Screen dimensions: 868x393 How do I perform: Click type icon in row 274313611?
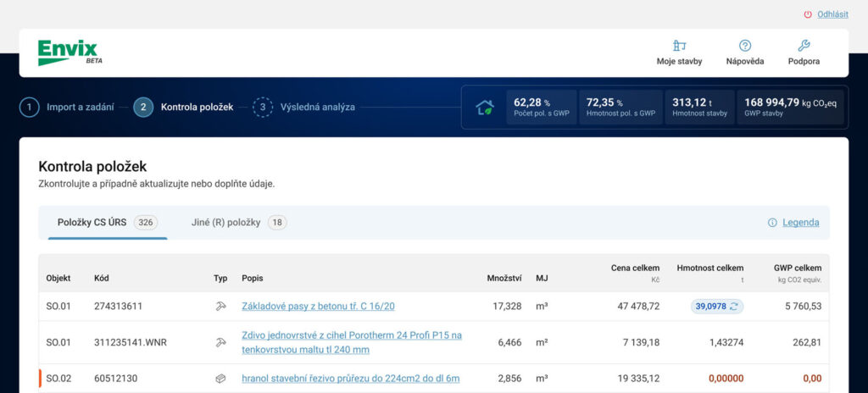tap(220, 307)
